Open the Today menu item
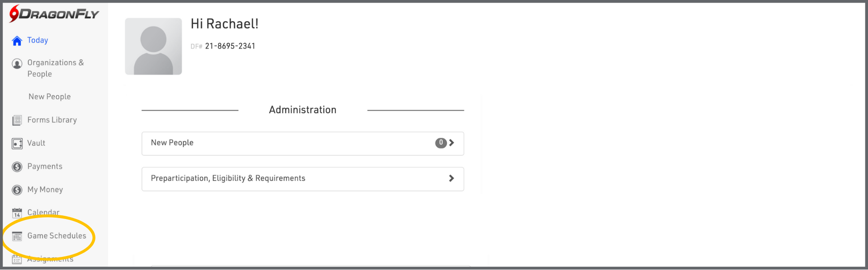This screenshot has height=270, width=868. point(38,40)
